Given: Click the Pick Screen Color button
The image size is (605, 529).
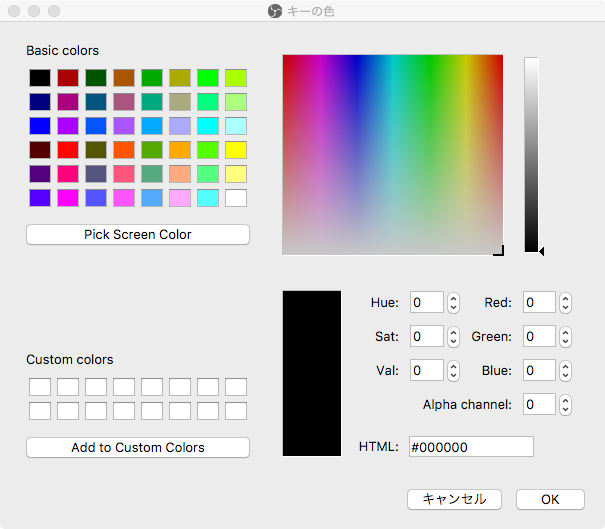Looking at the screenshot, I should (138, 235).
